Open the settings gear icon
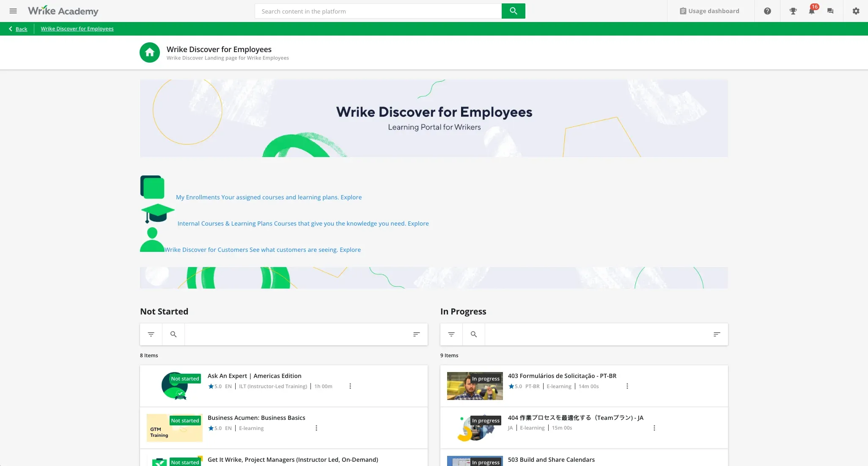 pyautogui.click(x=856, y=11)
